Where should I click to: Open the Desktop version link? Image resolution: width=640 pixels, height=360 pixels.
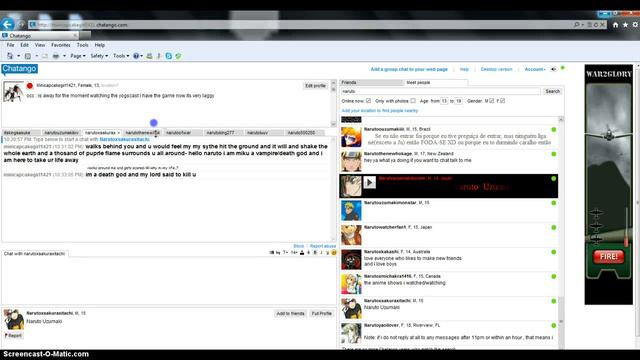[496, 69]
